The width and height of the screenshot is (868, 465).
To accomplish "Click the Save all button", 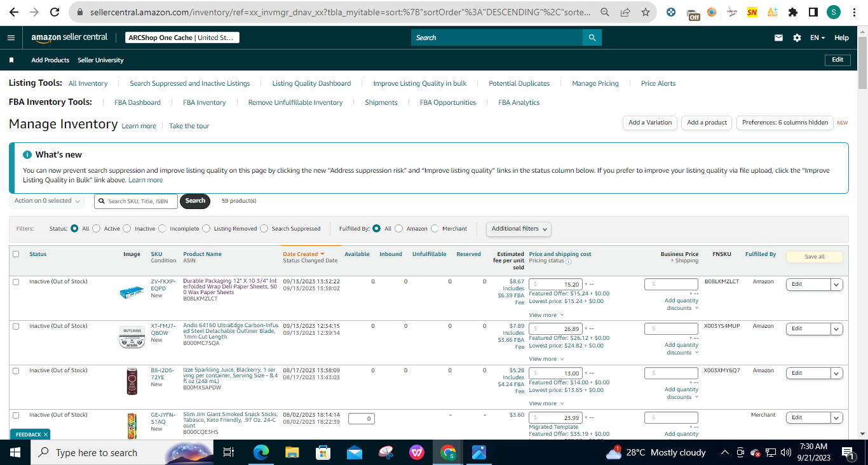I will pyautogui.click(x=815, y=257).
